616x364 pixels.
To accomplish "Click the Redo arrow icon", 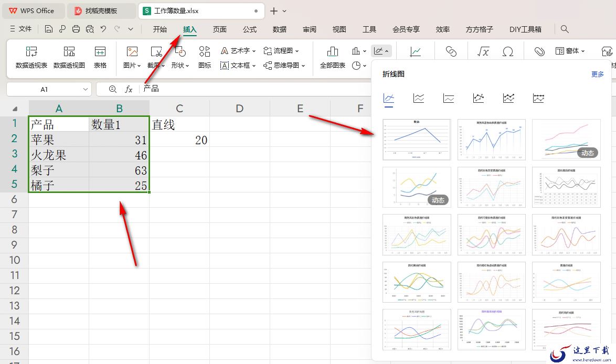I will click(117, 29).
